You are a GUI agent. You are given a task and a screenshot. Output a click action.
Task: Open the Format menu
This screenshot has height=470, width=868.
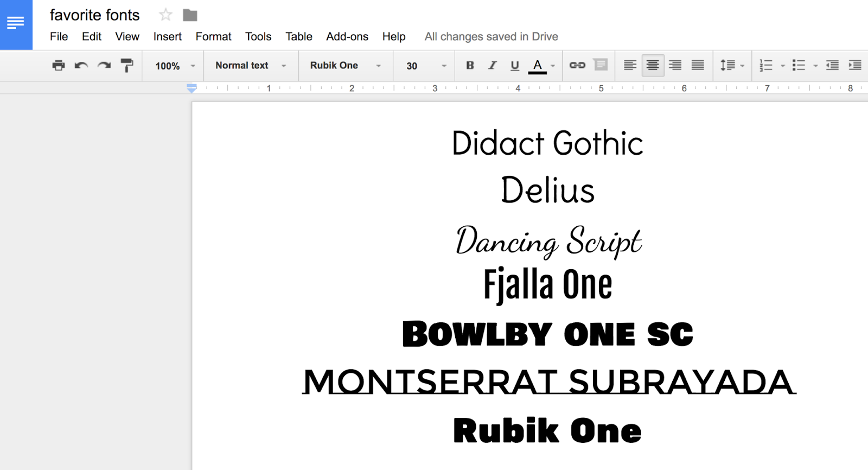[213, 36]
